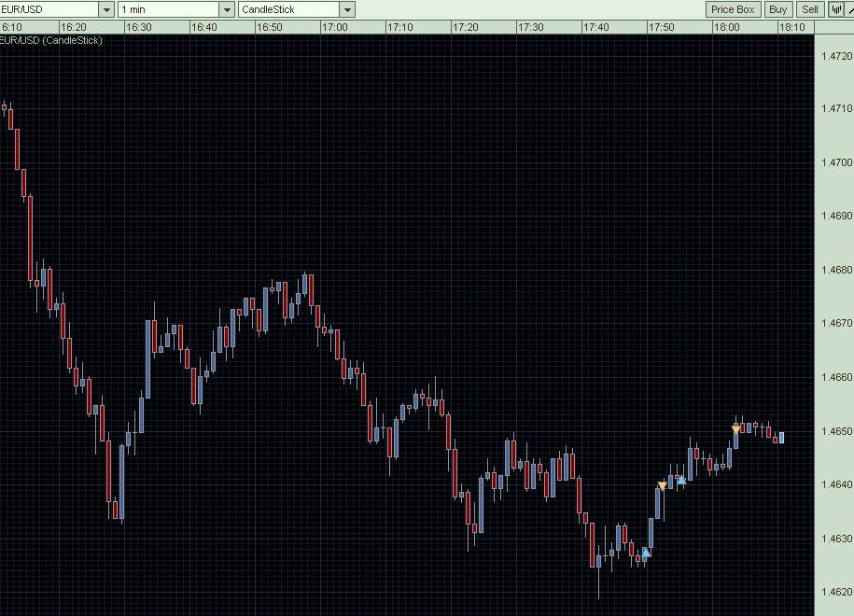
Task: Click the 17:30 time axis label
Action: tap(531, 27)
